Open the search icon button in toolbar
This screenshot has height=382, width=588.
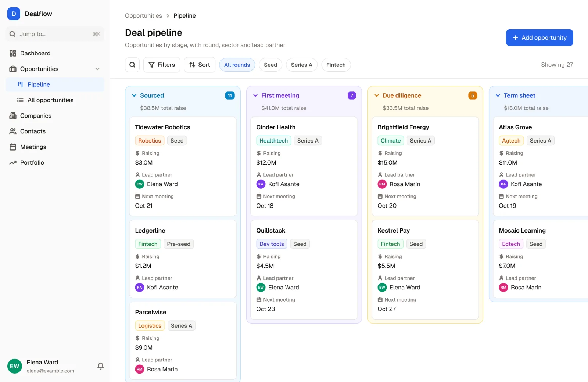[x=132, y=65]
